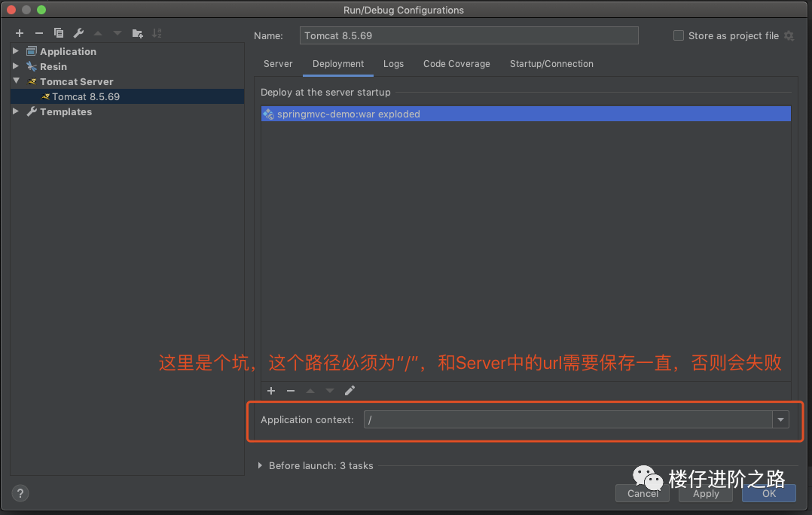Click the Application context text field
812x515 pixels.
(x=568, y=420)
